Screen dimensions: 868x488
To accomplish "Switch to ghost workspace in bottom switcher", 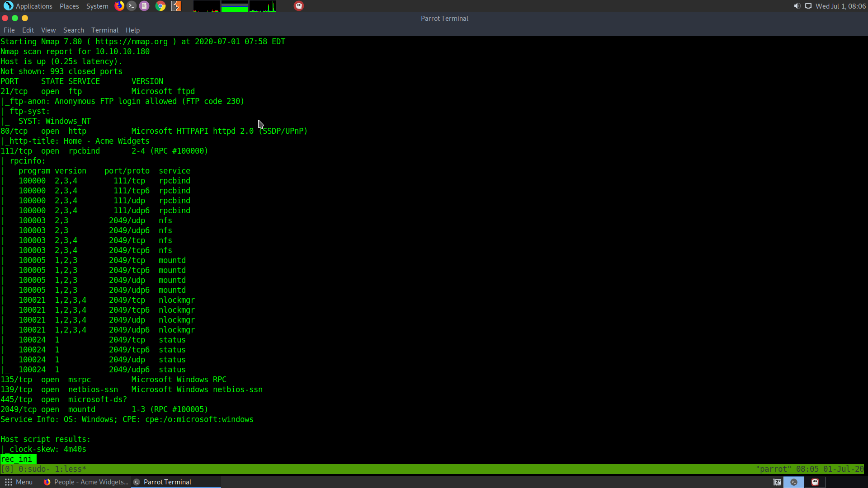I will point(815,482).
